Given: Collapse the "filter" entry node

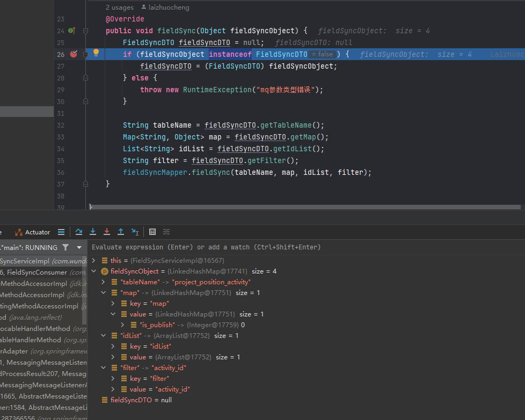Looking at the screenshot, I should click(104, 367).
